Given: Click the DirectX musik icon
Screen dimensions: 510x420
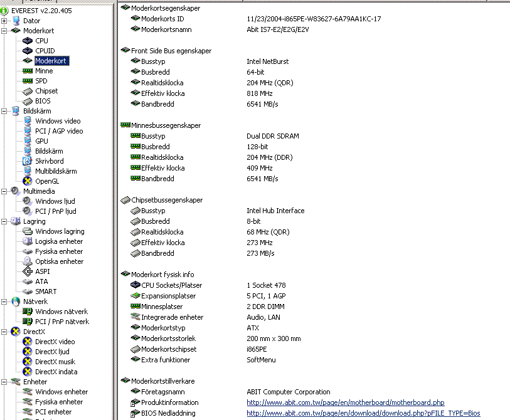Looking at the screenshot, I should (x=28, y=362).
